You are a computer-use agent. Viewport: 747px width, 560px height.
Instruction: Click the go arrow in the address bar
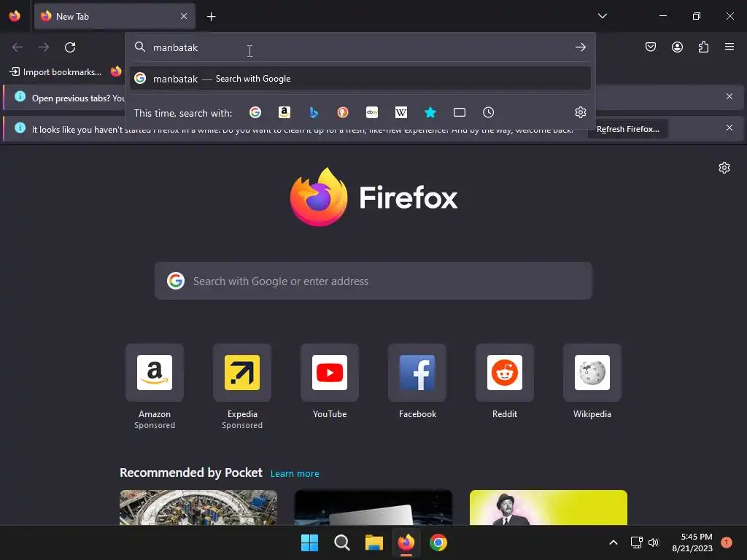[580, 47]
